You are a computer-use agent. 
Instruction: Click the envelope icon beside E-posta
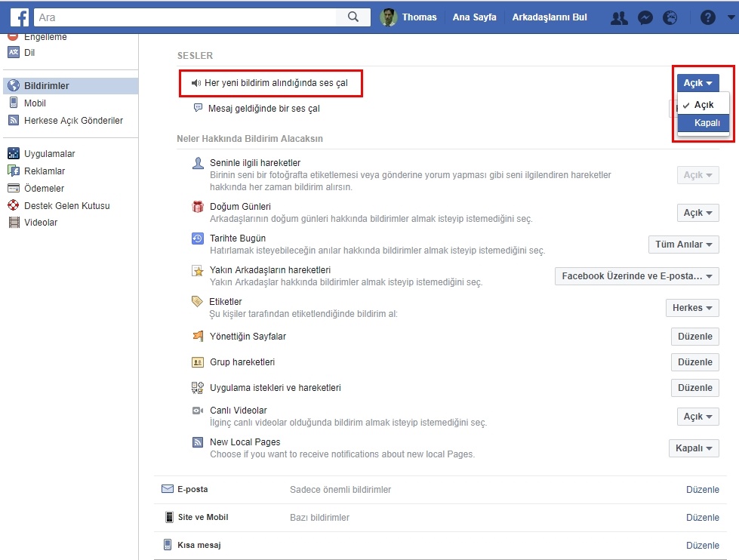tap(168, 489)
